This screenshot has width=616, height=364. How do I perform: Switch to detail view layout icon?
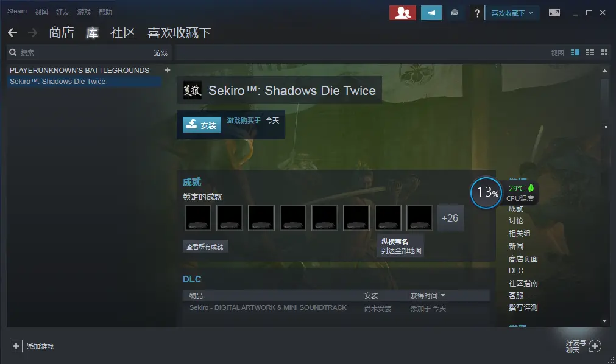click(575, 52)
